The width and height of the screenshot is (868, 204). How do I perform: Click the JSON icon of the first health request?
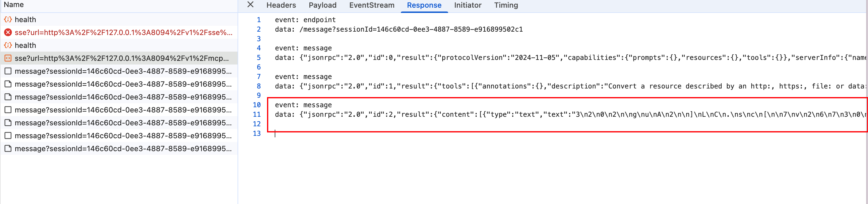click(8, 20)
